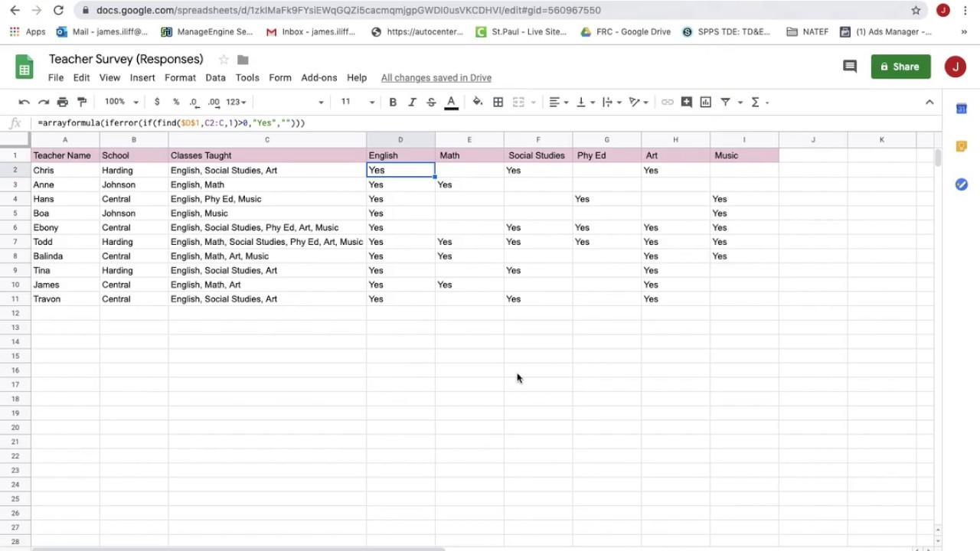980x551 pixels.
Task: Insert a comment from toolbar
Action: pyautogui.click(x=687, y=102)
